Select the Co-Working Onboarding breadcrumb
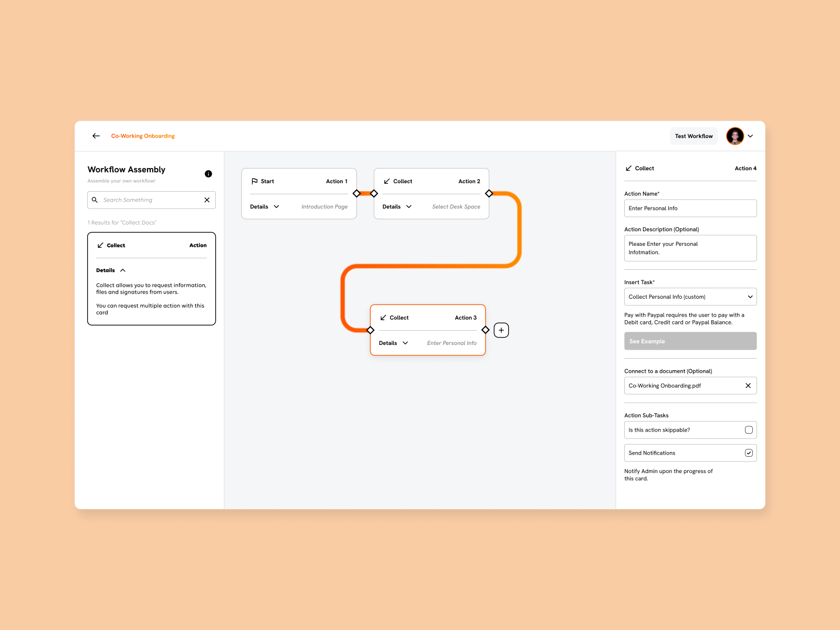The height and width of the screenshot is (630, 840). point(143,136)
